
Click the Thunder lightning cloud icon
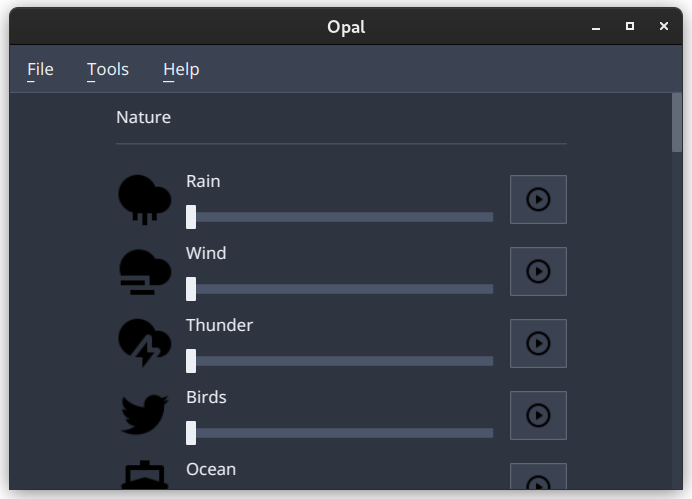click(x=144, y=343)
